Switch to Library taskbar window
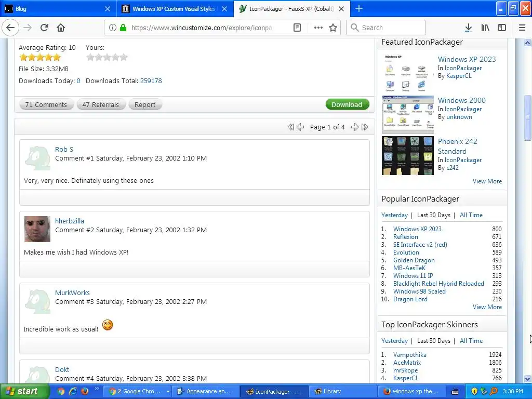Image resolution: width=532 pixels, height=399 pixels. pos(343,392)
